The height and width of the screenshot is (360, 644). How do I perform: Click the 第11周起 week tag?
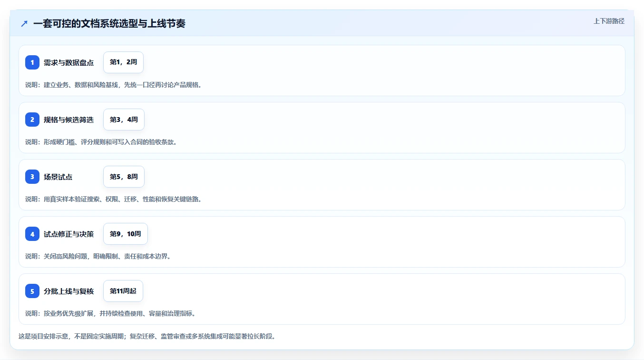tap(123, 291)
